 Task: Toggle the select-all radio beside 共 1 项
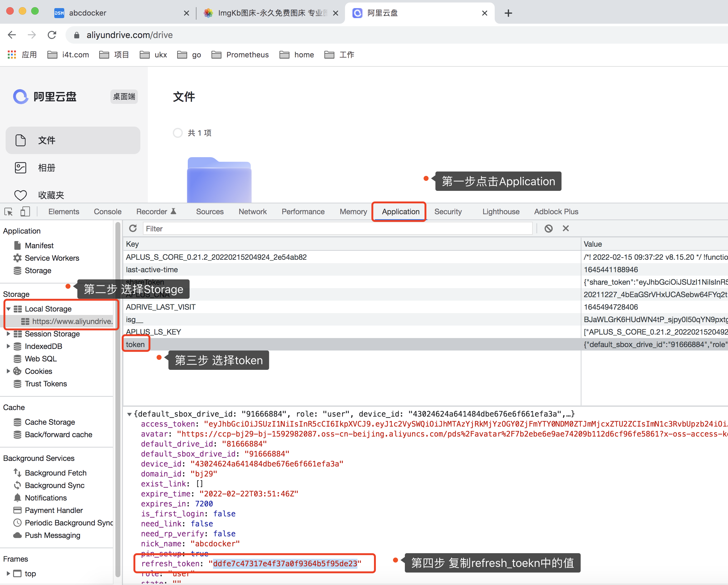[x=177, y=133]
